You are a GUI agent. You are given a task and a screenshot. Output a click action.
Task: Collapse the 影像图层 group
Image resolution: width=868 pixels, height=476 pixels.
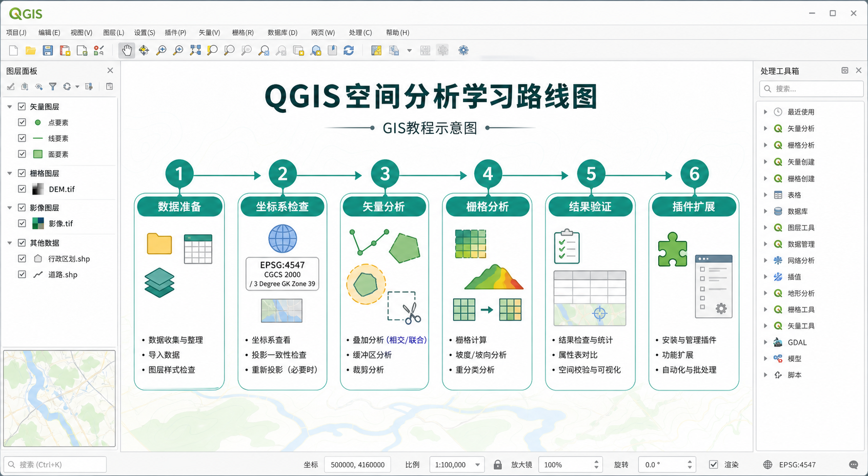[10, 208]
